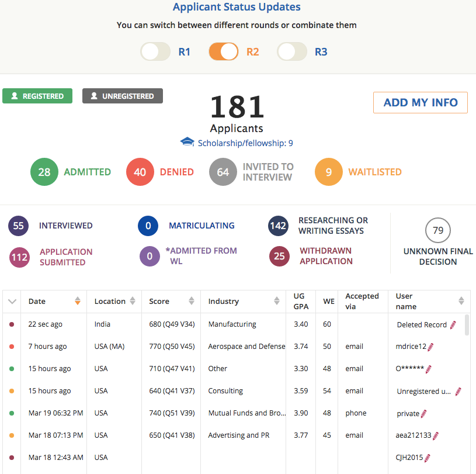
Task: Click the pencil icon next to aea212133
Action: point(436,435)
